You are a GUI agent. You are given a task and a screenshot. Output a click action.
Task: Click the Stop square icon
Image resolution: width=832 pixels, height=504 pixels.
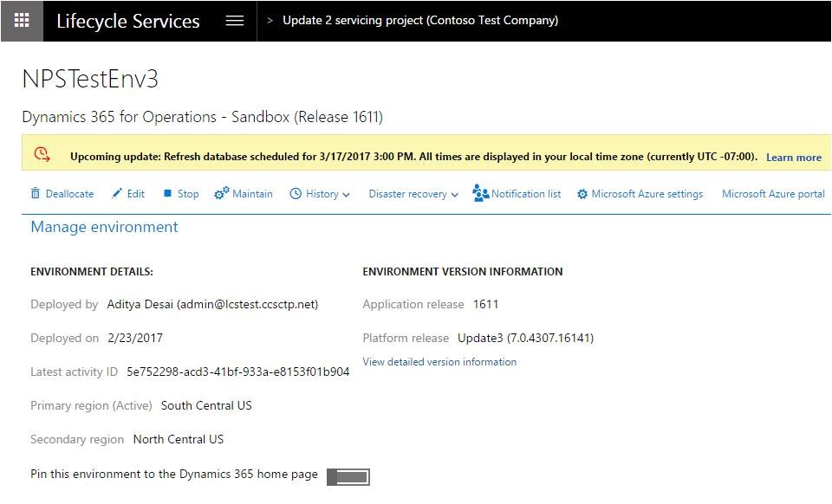(x=167, y=194)
